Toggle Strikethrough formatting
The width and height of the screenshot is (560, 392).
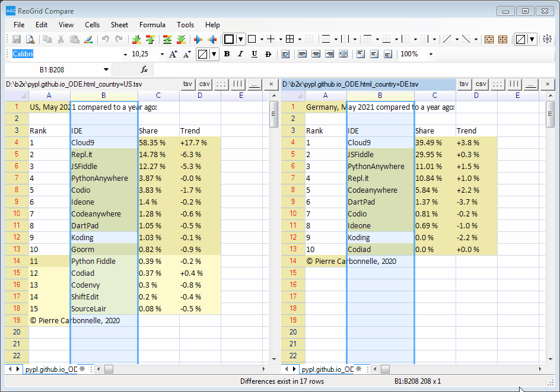(268, 55)
